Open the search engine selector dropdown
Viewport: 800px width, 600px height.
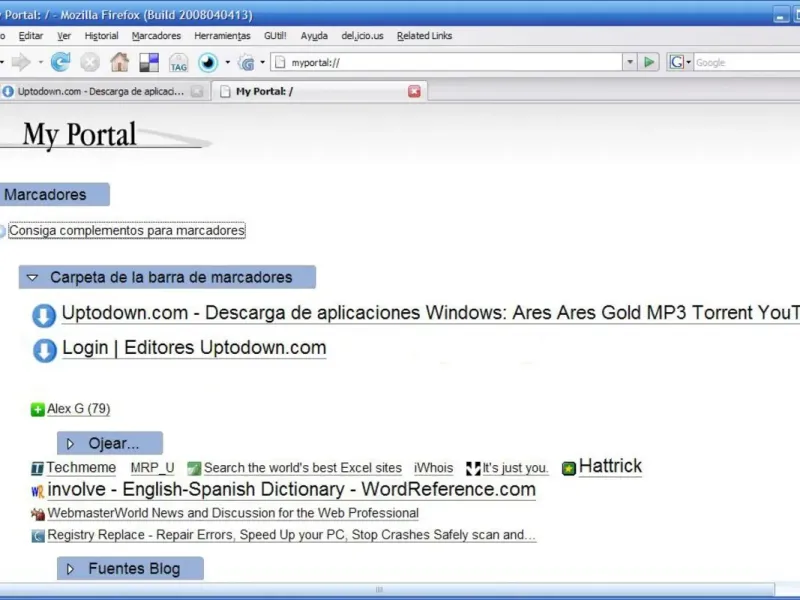(x=688, y=62)
